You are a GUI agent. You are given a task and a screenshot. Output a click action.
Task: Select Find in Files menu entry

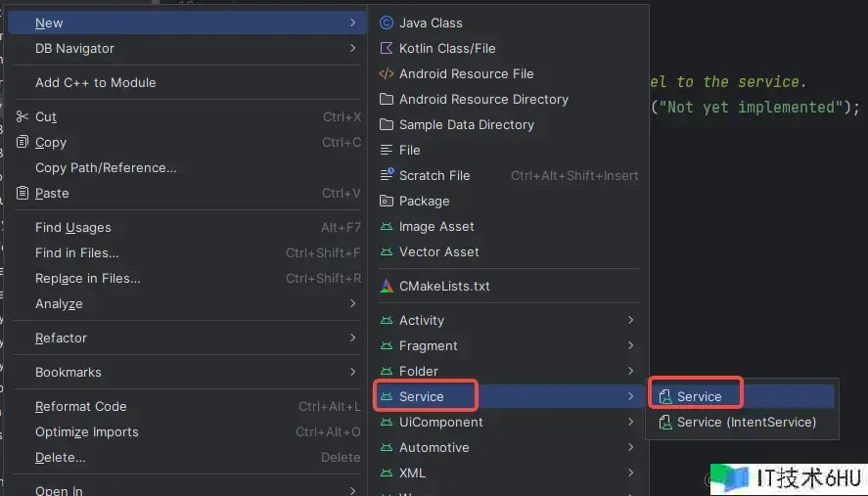pyautogui.click(x=76, y=252)
